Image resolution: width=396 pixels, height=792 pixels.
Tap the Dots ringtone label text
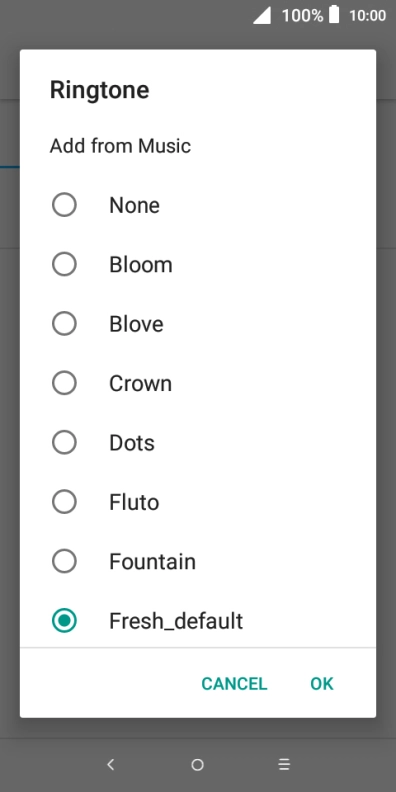point(132,442)
